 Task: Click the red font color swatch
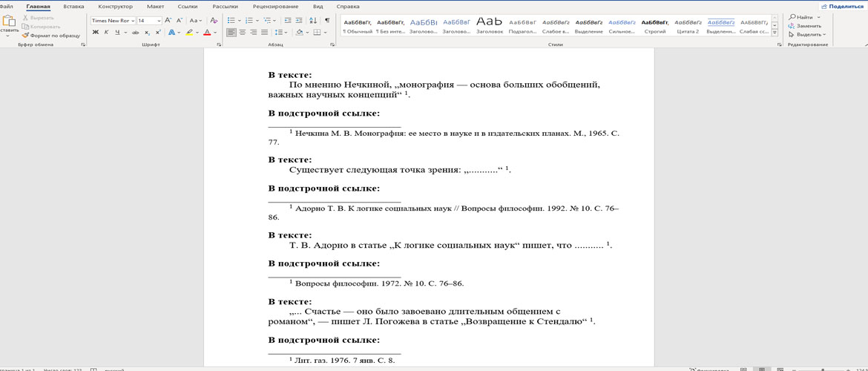207,33
